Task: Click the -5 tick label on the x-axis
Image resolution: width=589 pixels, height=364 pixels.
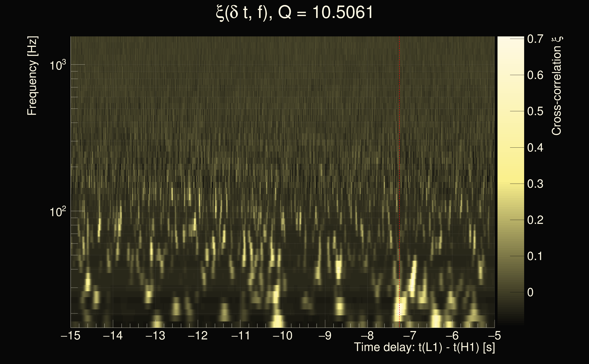Action: [x=495, y=336]
